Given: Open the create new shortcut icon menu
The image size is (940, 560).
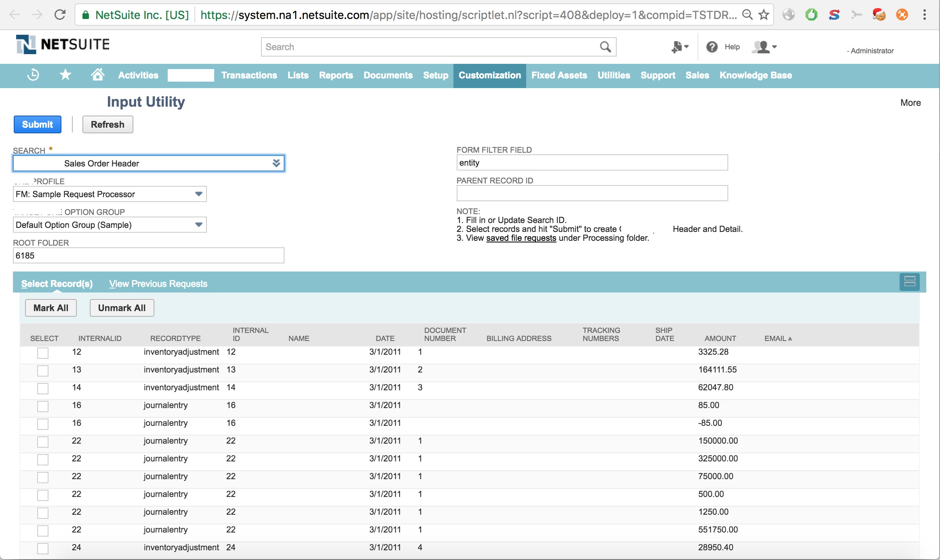Looking at the screenshot, I should click(680, 47).
